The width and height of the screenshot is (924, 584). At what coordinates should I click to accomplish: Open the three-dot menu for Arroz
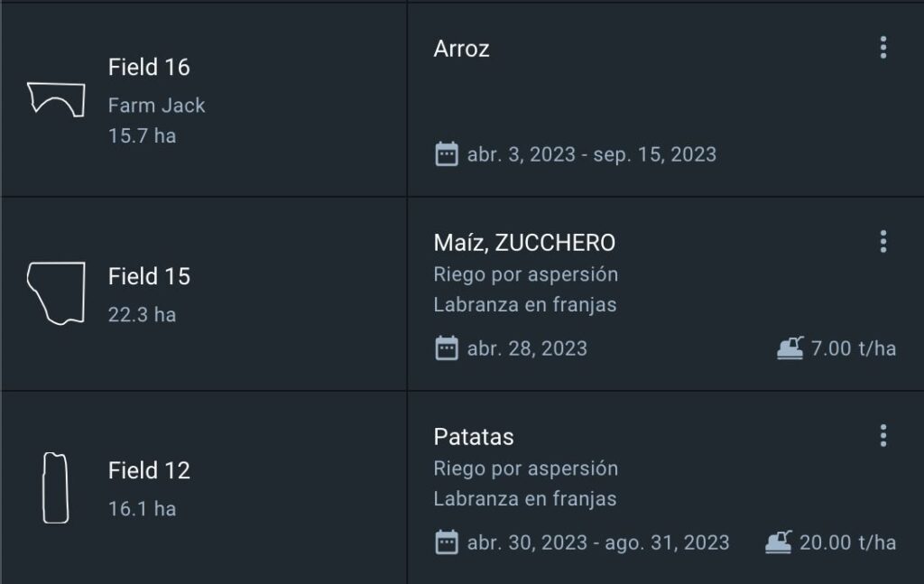(x=882, y=48)
